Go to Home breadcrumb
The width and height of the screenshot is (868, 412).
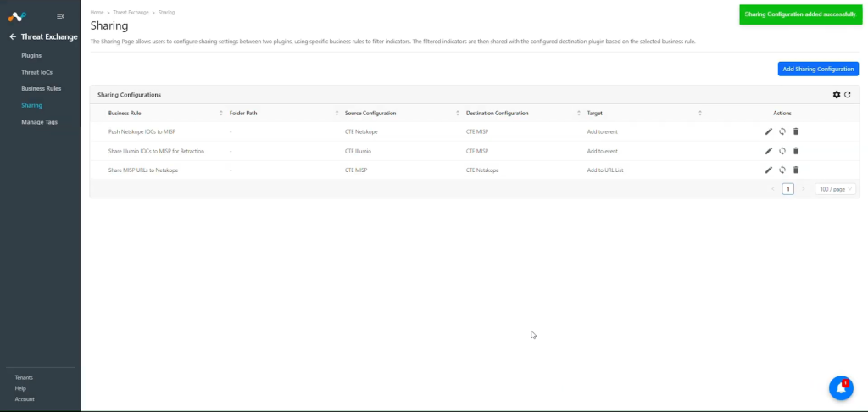coord(97,12)
